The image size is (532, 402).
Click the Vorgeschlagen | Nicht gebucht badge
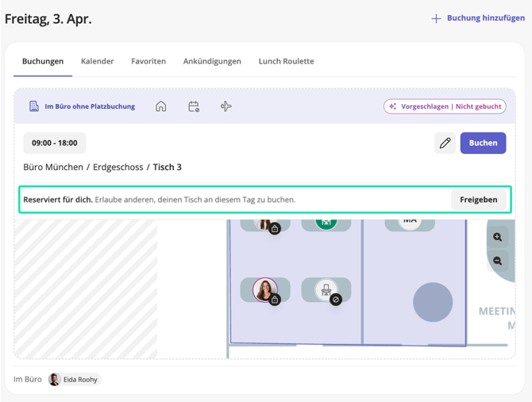point(445,106)
